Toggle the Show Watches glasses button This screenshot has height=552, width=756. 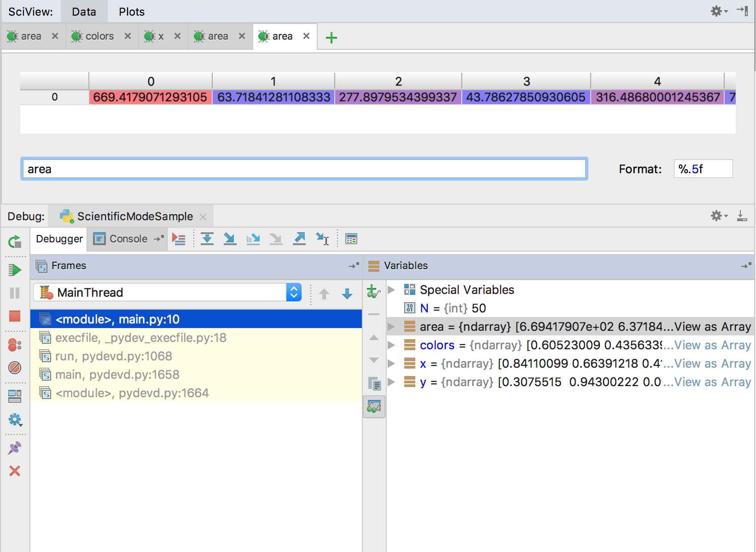point(374,407)
